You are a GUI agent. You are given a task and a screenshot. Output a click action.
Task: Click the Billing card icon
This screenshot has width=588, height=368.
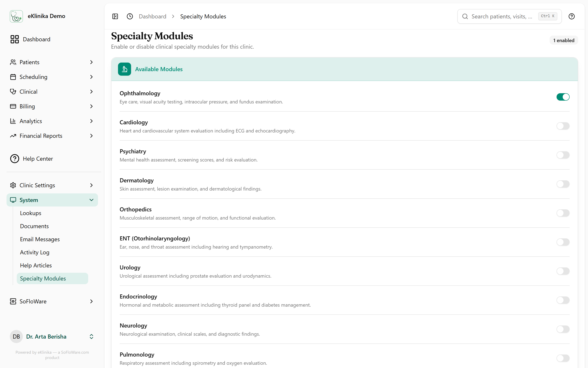point(13,106)
